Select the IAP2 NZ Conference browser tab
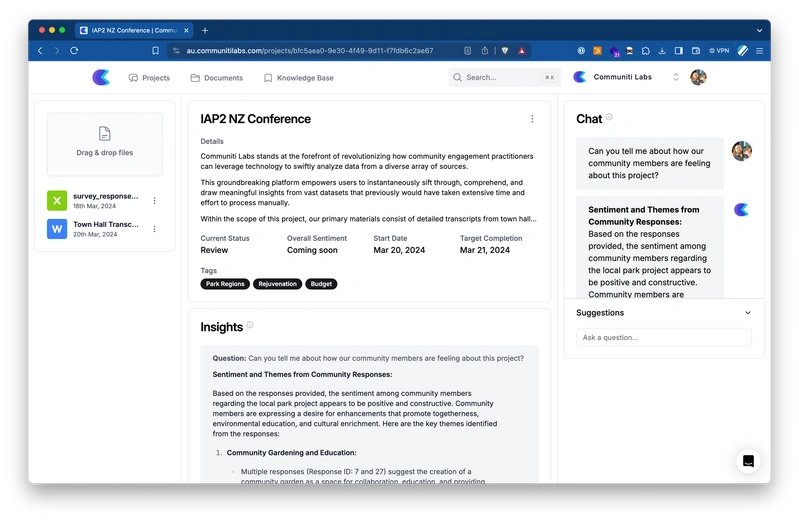Screen dimensions: 799x521 click(x=134, y=31)
